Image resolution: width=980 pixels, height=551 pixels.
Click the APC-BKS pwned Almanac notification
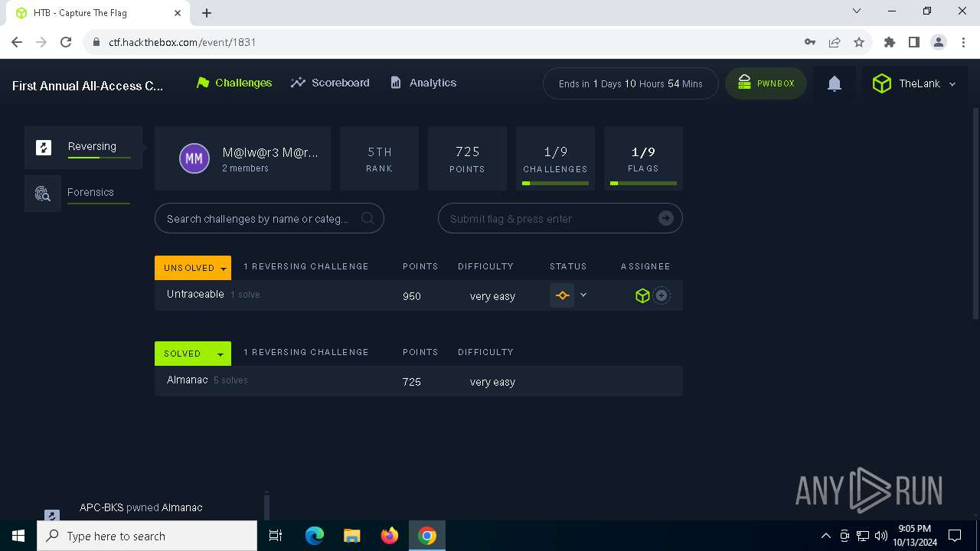141,507
